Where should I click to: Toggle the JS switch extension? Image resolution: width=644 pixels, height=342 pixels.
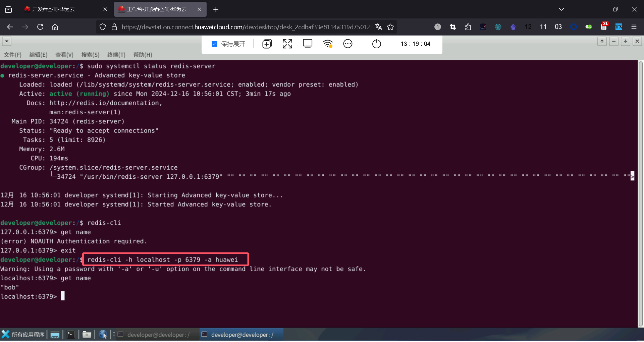[589, 27]
